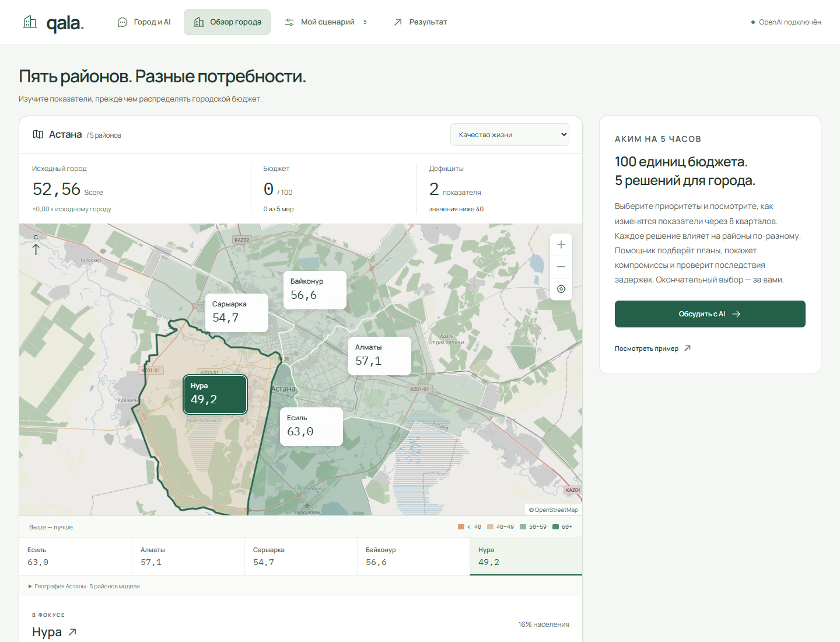Open Мой сценарий tab

click(x=325, y=22)
